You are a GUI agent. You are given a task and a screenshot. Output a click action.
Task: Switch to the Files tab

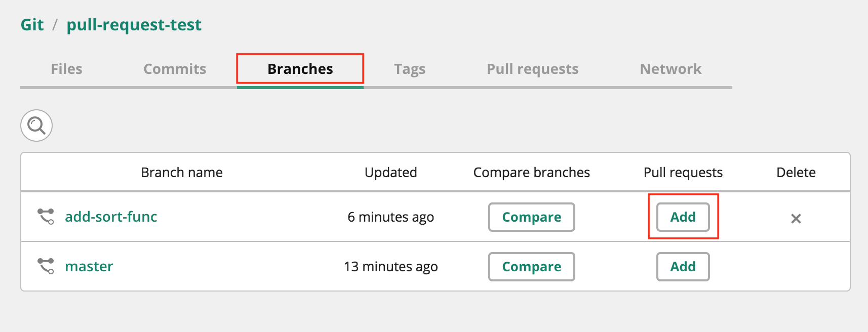pos(66,69)
